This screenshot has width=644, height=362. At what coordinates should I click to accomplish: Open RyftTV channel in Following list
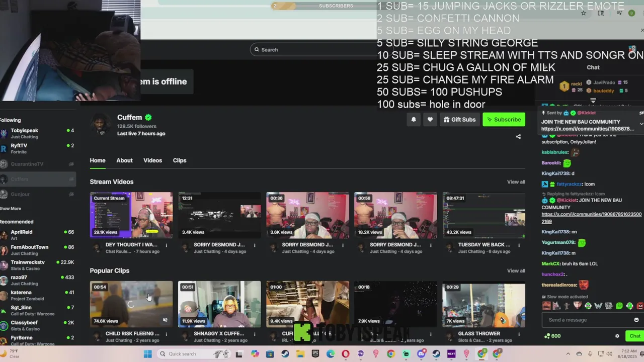pos(38,148)
